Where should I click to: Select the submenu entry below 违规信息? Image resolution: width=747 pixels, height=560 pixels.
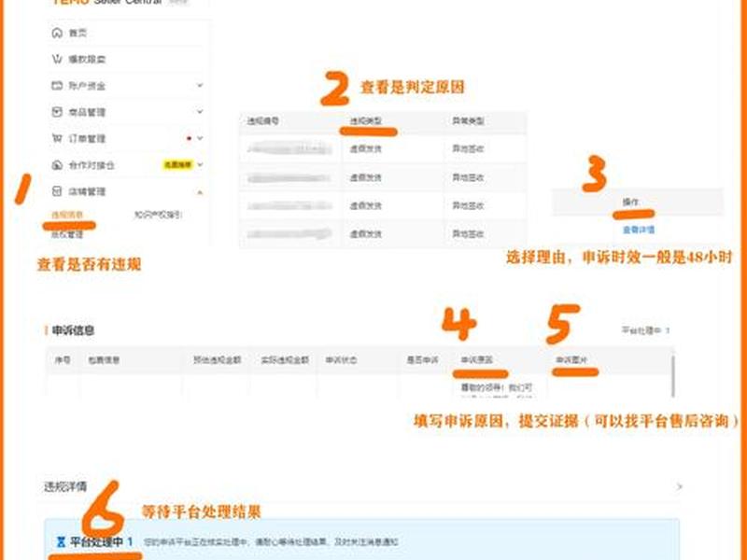[67, 234]
